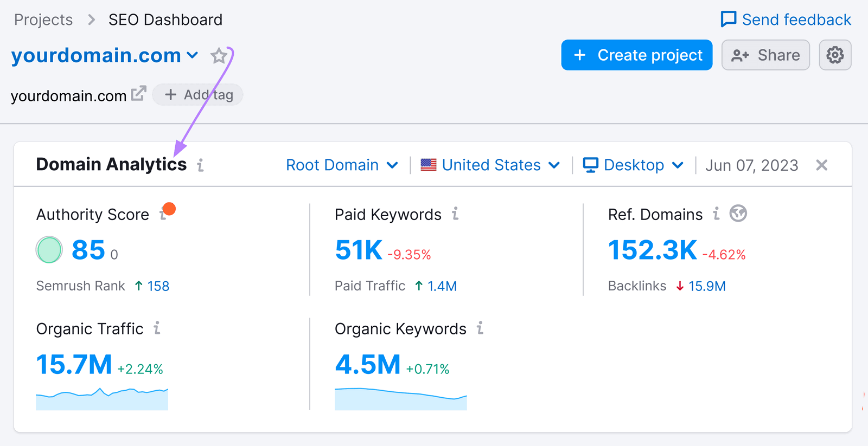The width and height of the screenshot is (868, 446).
Task: Open yourdomain.com external link icon
Action: coord(139,94)
